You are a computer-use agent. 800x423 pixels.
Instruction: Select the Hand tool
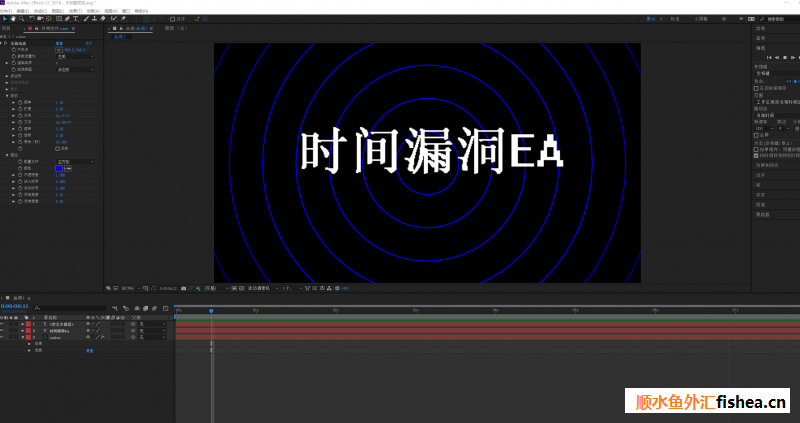[x=13, y=18]
